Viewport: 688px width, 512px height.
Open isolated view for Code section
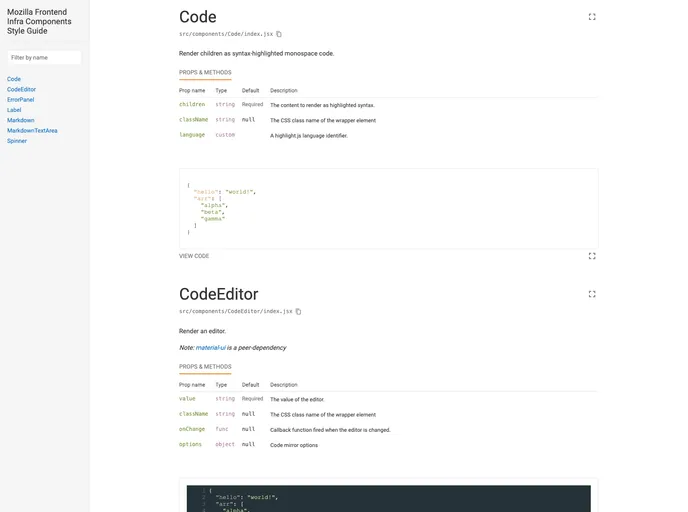591,17
